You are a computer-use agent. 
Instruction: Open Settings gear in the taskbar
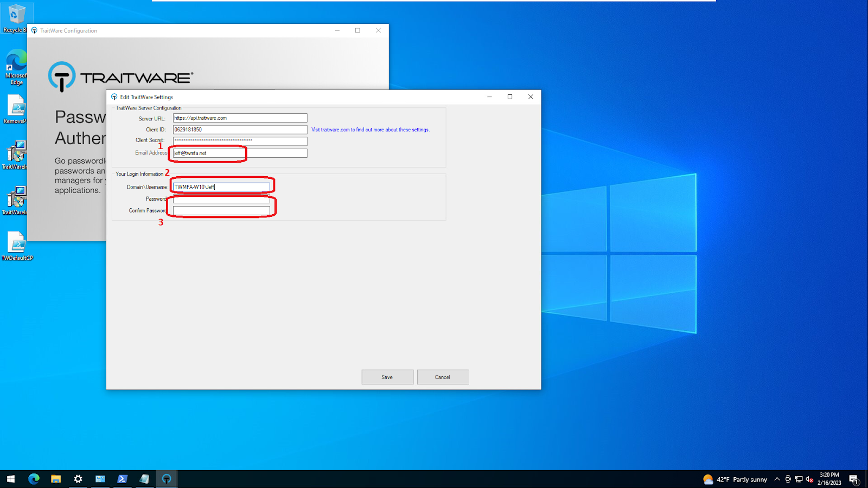[x=78, y=479]
